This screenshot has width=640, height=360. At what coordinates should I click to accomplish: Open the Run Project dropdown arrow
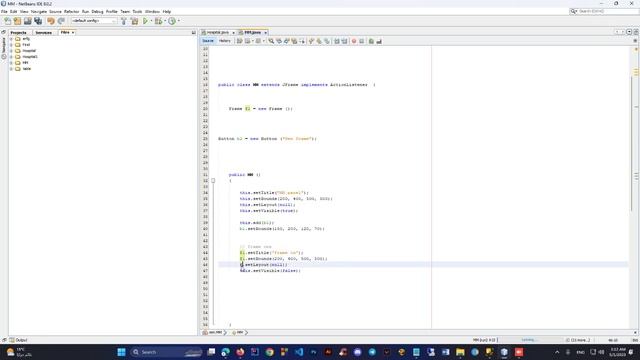151,21
